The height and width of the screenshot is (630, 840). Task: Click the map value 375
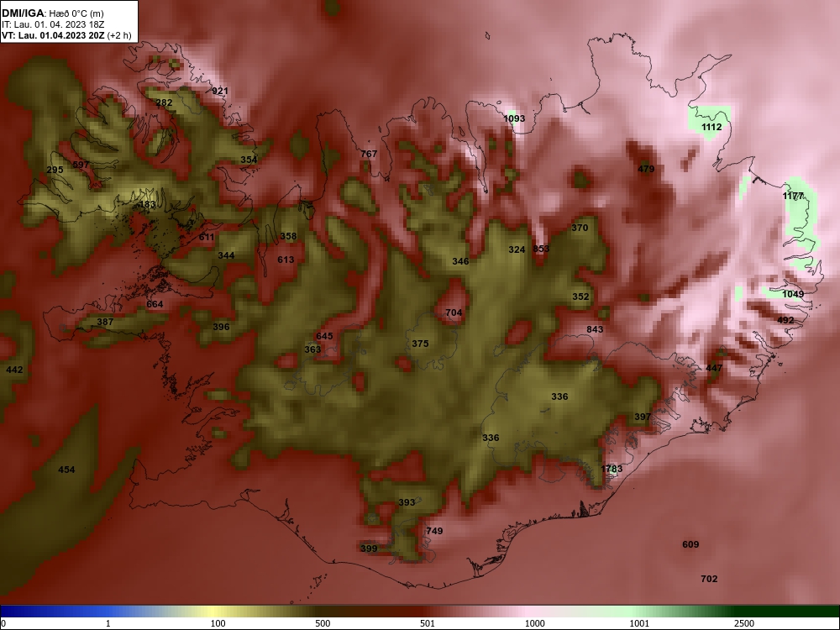(420, 344)
